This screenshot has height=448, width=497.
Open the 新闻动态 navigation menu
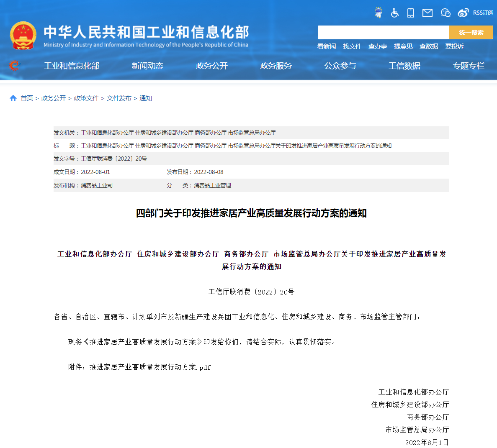click(147, 66)
